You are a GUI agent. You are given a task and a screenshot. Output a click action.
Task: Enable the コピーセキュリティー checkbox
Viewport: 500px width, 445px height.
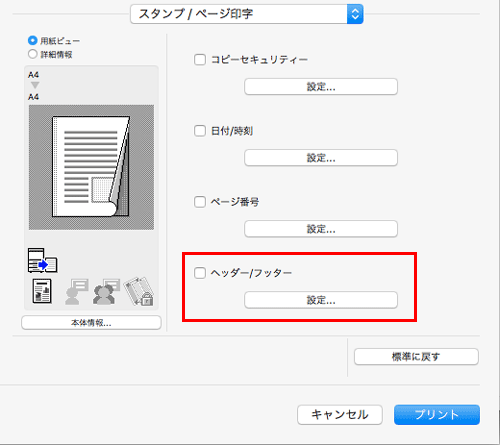[200, 60]
